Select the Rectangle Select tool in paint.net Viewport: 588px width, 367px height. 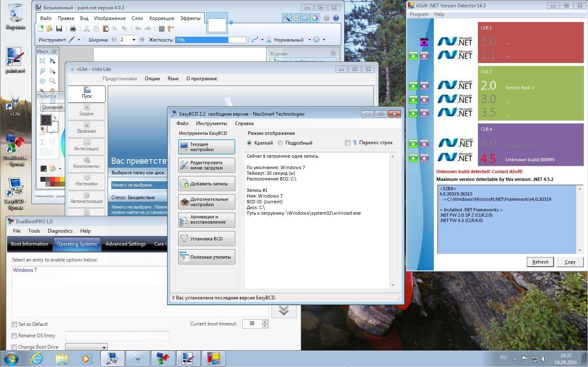tap(42, 61)
